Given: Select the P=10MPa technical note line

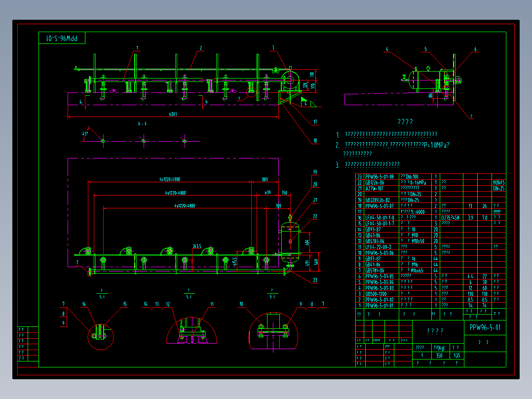Looking at the screenshot, I should [x=397, y=145].
